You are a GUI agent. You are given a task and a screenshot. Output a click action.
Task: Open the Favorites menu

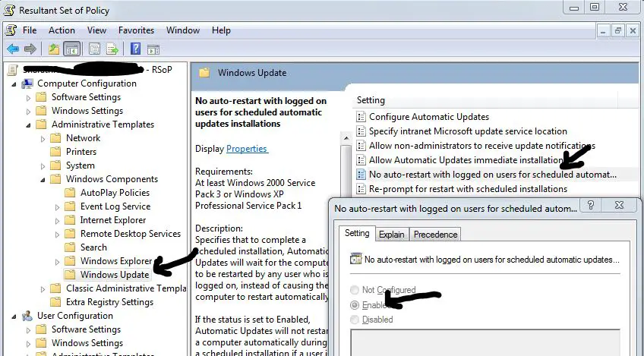click(x=137, y=30)
